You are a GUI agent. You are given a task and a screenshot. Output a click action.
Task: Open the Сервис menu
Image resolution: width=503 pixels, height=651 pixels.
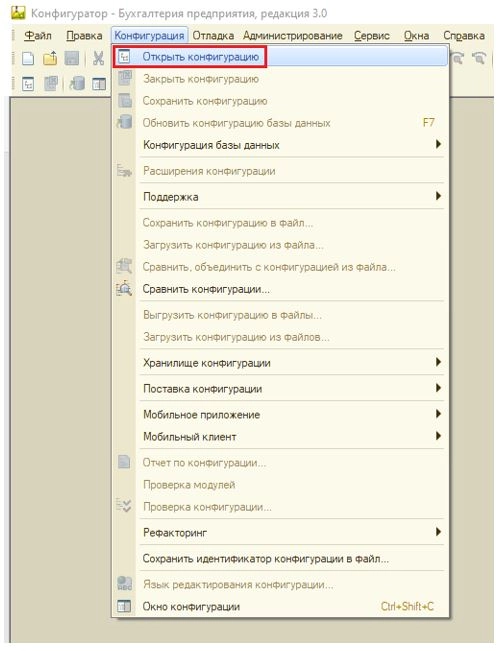(x=371, y=36)
